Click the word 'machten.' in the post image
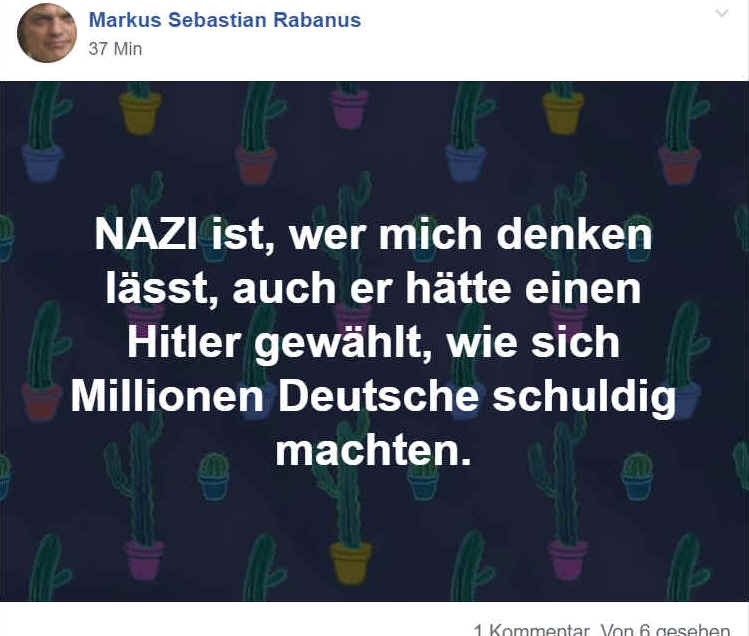Image resolution: width=749 pixels, height=636 pixels. 374,451
